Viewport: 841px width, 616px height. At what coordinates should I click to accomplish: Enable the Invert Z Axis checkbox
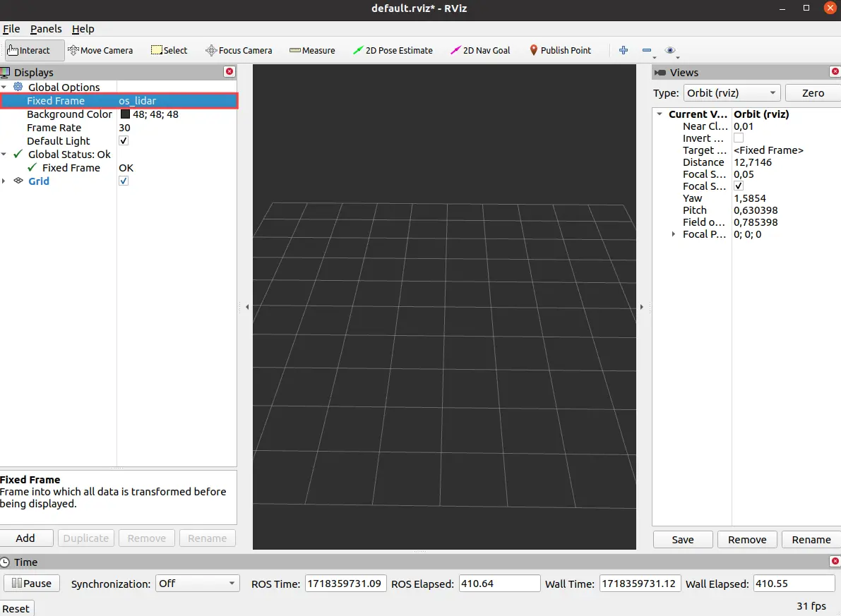739,138
